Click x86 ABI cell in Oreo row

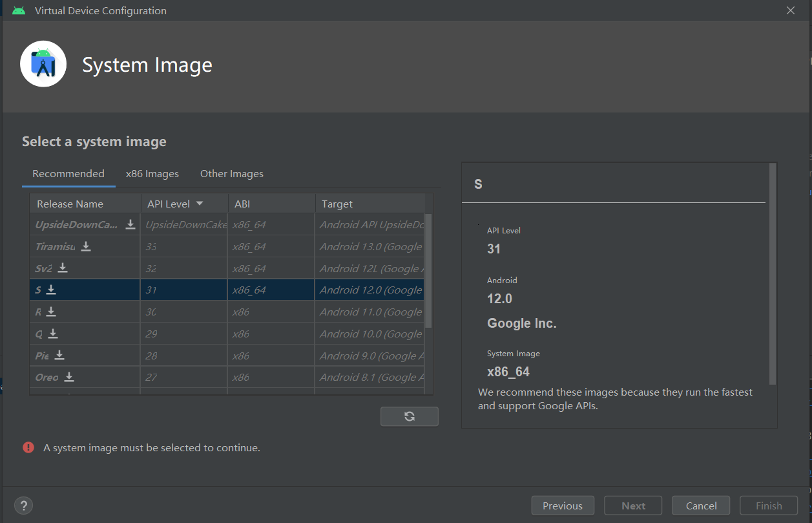coord(271,377)
